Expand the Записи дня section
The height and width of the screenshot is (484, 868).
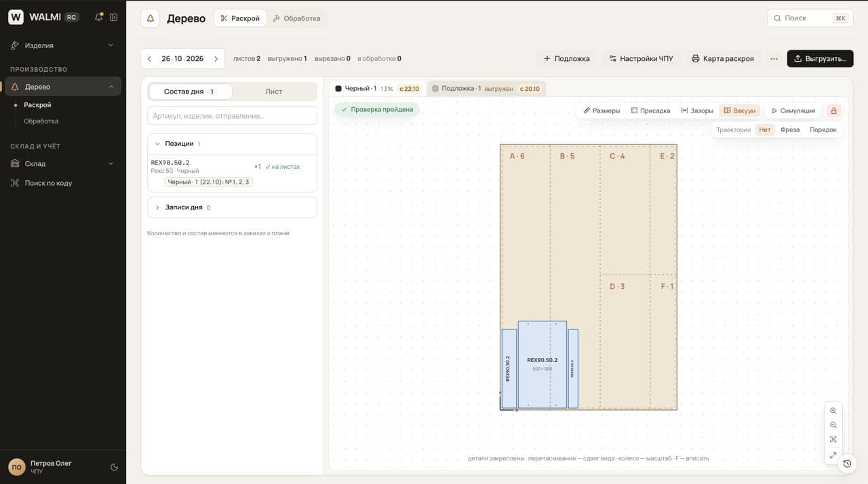[x=157, y=207]
